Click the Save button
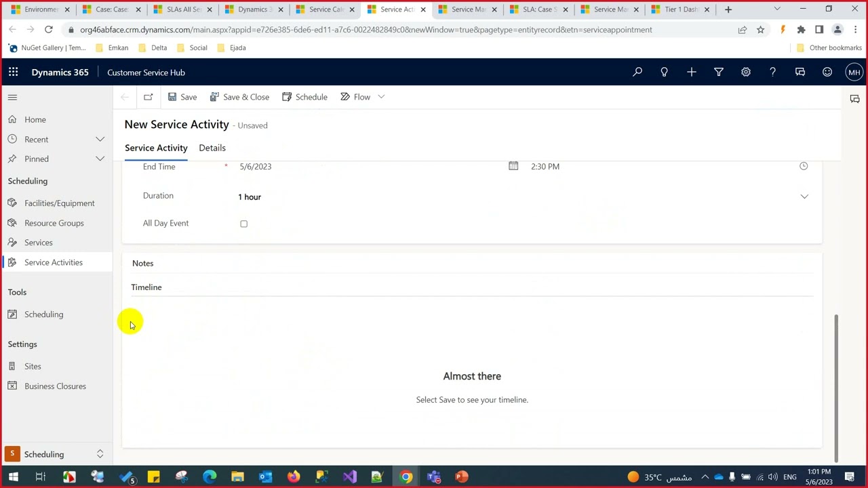 point(182,97)
